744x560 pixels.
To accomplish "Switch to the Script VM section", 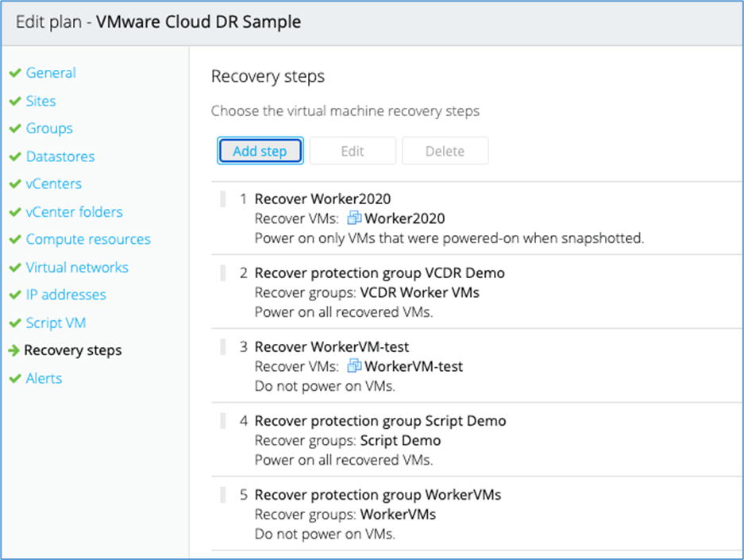I will [56, 323].
